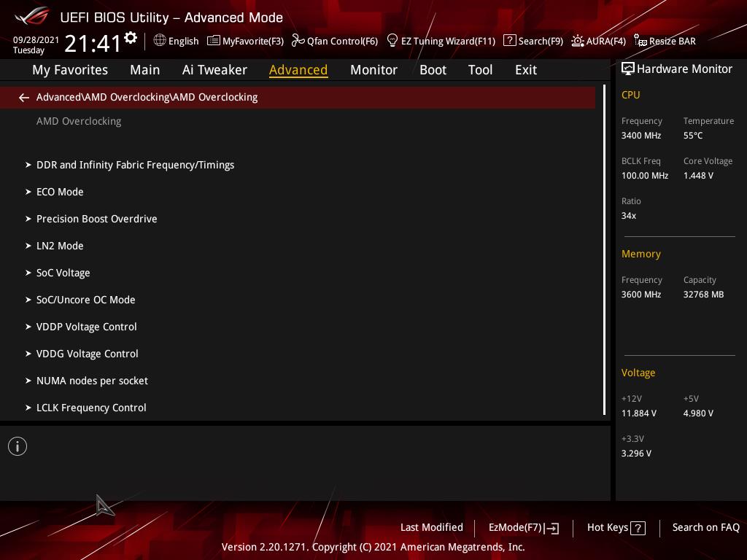Screen dimensions: 747x560
Task: Click the English language globe icon
Action: pos(160,41)
